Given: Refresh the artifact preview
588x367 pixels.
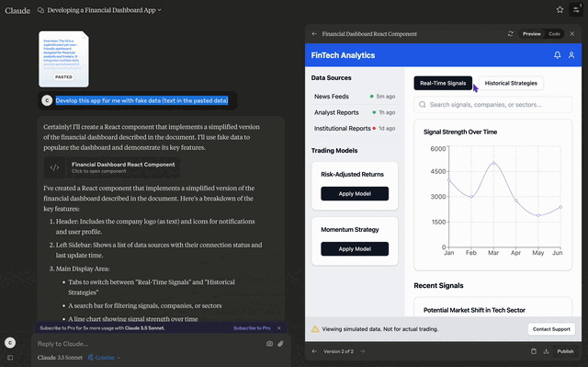Looking at the screenshot, I should point(511,34).
